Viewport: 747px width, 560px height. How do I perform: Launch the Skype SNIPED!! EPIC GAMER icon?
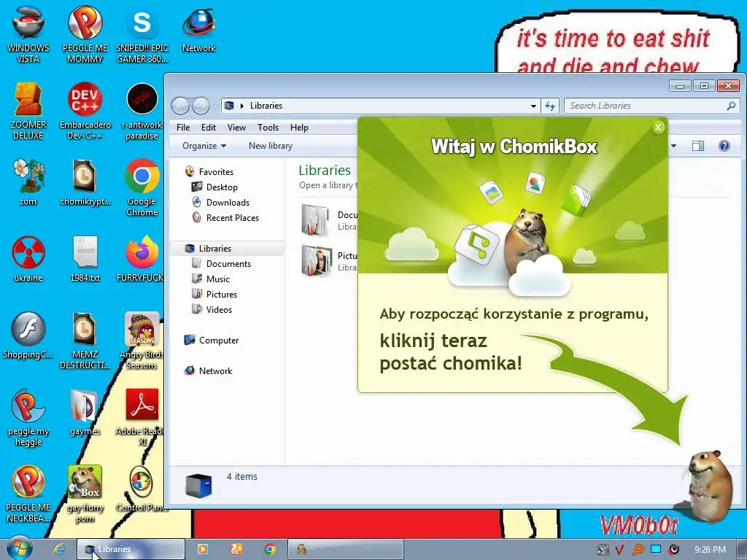pos(142,34)
